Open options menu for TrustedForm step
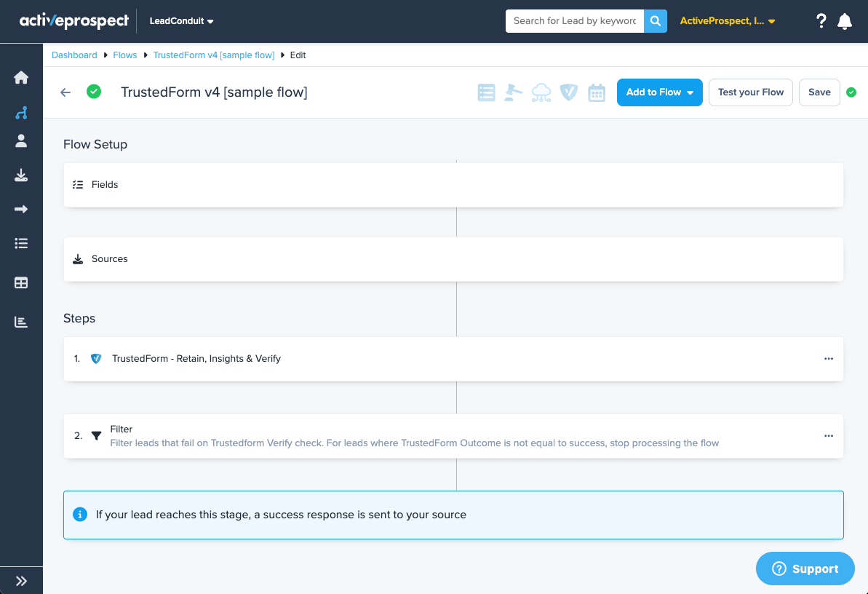This screenshot has width=868, height=594. [x=829, y=359]
